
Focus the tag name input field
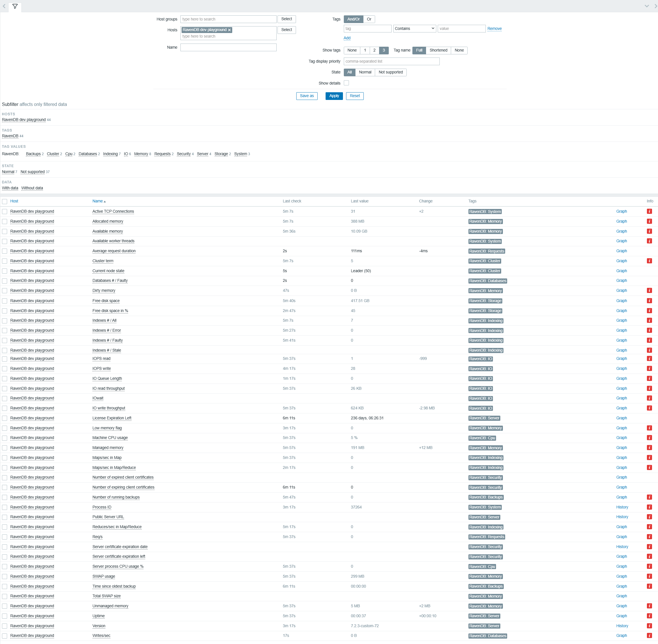coord(367,29)
